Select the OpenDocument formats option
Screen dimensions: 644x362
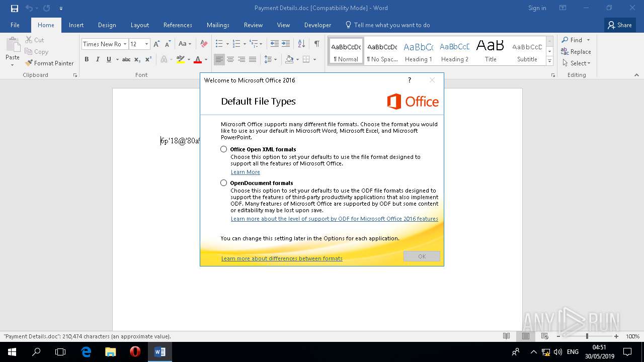(224, 183)
